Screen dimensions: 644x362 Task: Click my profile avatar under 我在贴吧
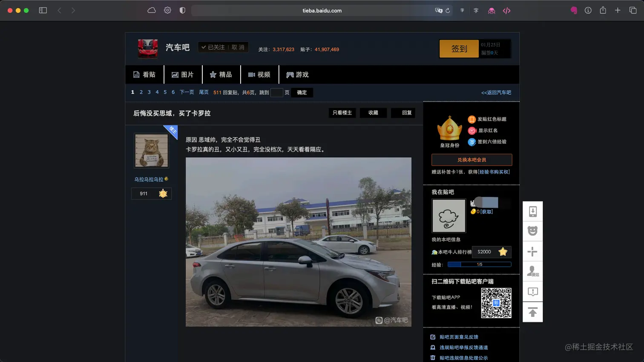[448, 216]
